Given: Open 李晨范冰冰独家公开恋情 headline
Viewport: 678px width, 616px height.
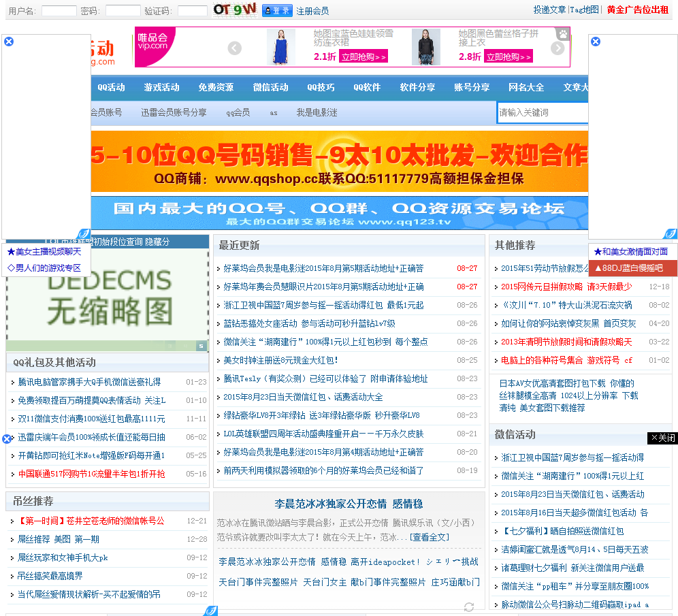Looking at the screenshot, I should 349,504.
